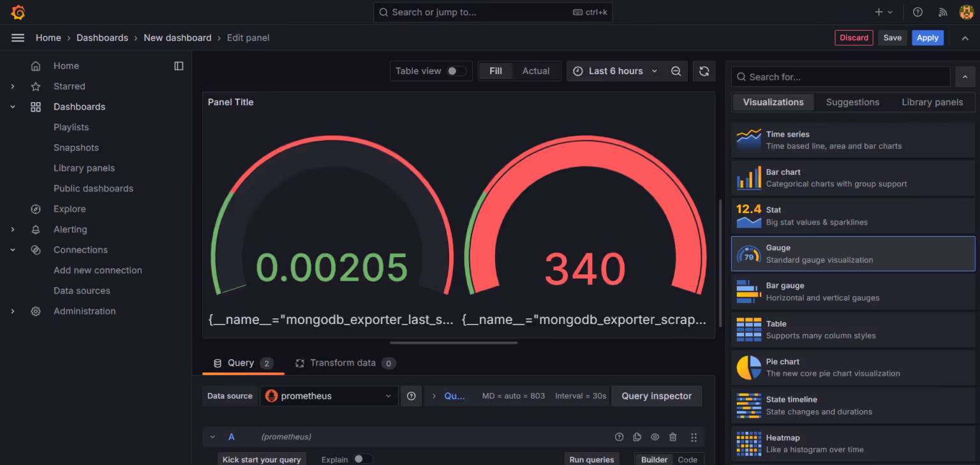Switch to the Visualizations tab
Image resolution: width=980 pixels, height=465 pixels.
tap(773, 102)
